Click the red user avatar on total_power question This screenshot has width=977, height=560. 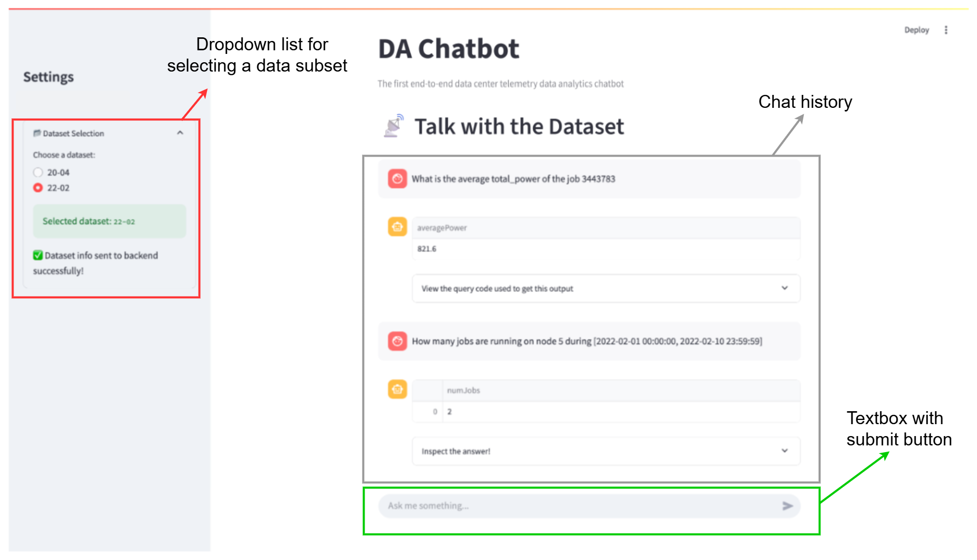point(397,179)
